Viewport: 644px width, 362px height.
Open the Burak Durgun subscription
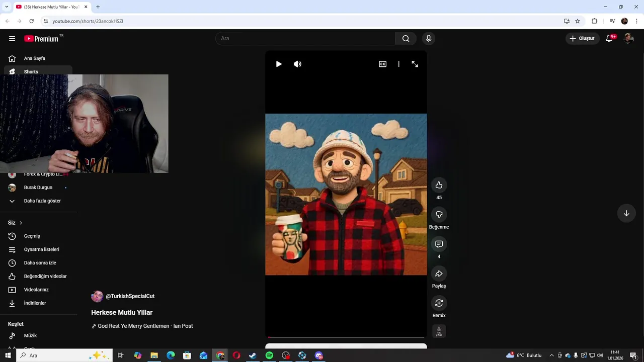[38, 188]
